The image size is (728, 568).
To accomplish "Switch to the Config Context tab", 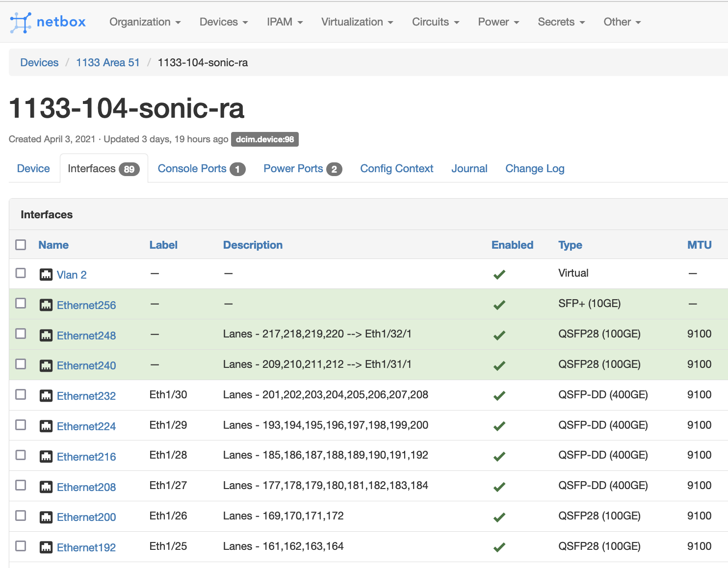I will [396, 168].
